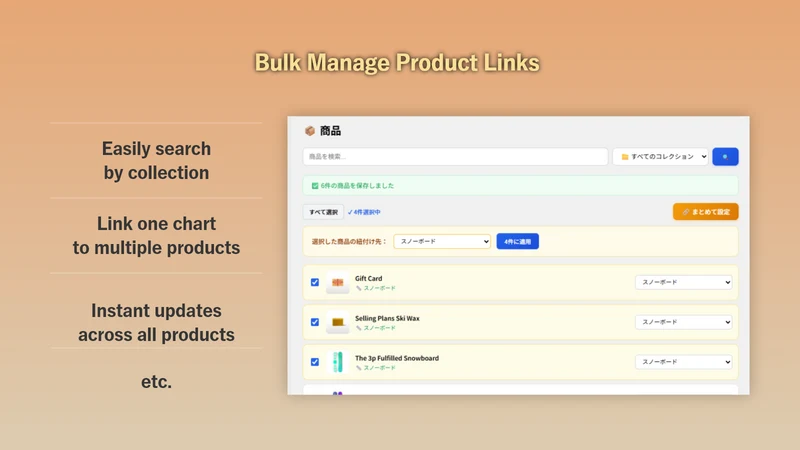Click Instant updates across all products text
800x450 pixels.
[156, 322]
